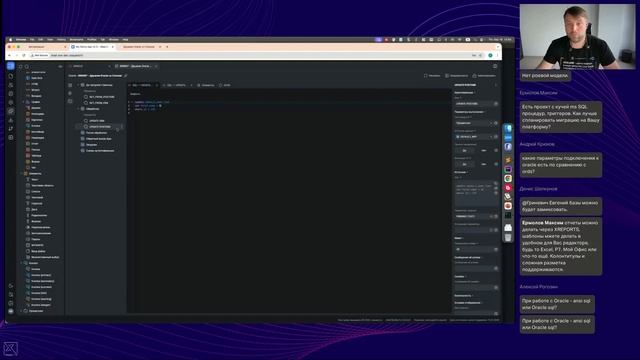This screenshot has width=640, height=360.
Task: Open the three-dot menu on the UPDATE POSITION row
Action: click(x=122, y=127)
